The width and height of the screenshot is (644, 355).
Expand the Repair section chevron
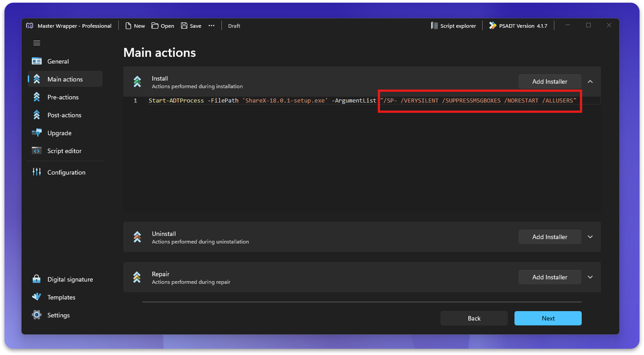[x=590, y=277]
